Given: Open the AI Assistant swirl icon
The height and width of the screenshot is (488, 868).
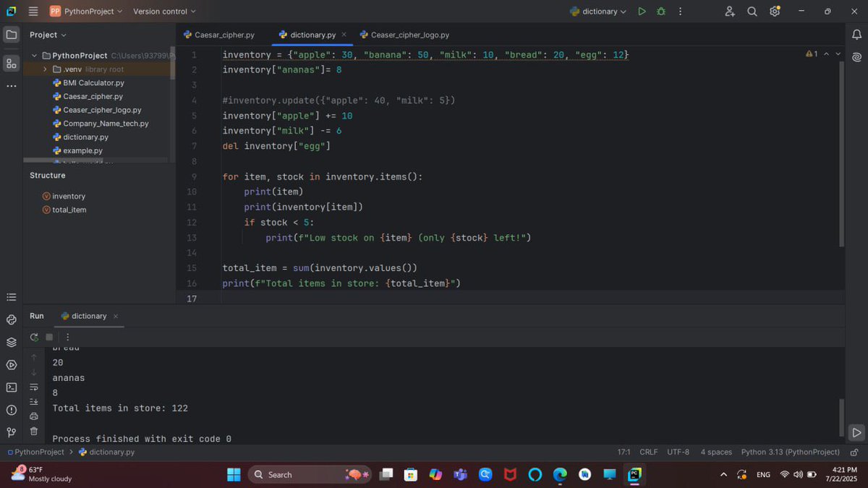Looking at the screenshot, I should coord(856,57).
